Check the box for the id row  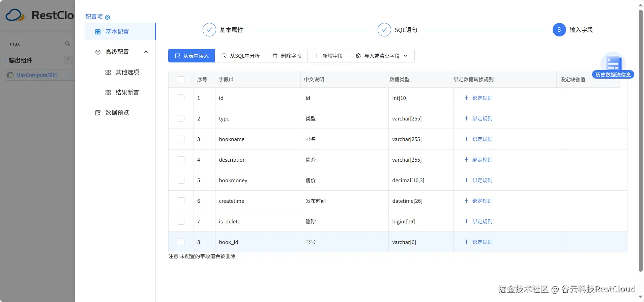181,98
